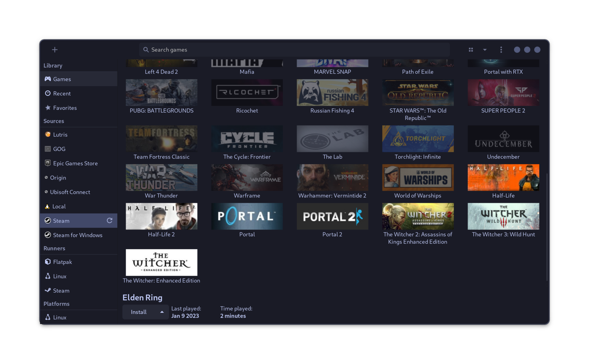Select the Ricochet game cover
Screen dimensions: 589x364
(x=247, y=93)
